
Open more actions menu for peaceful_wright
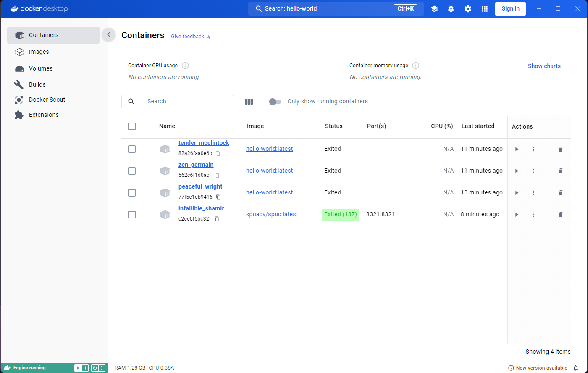(x=533, y=193)
